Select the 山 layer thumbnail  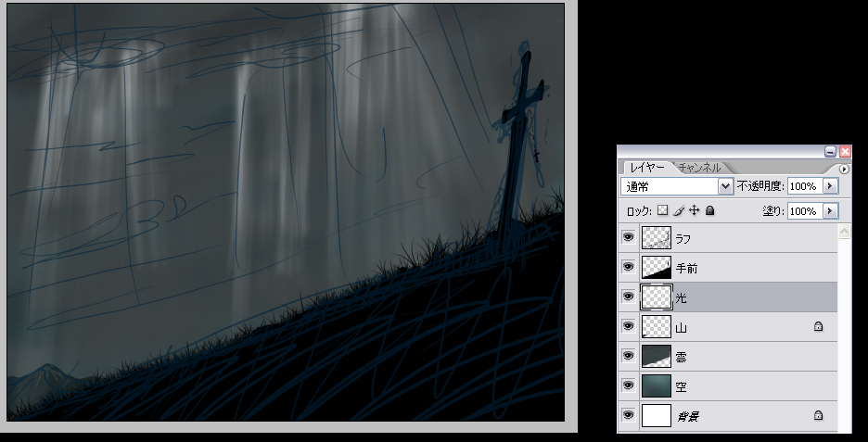coord(656,326)
